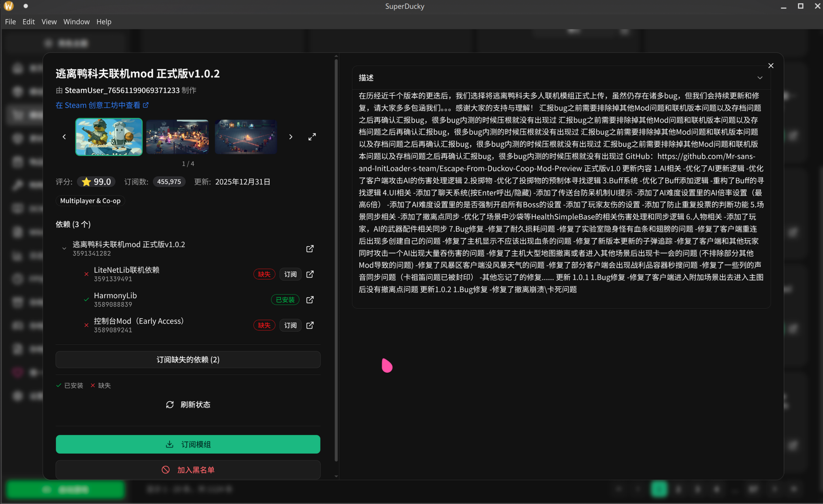Click the refresh icon next to 刷新状态
823x504 pixels.
click(170, 405)
